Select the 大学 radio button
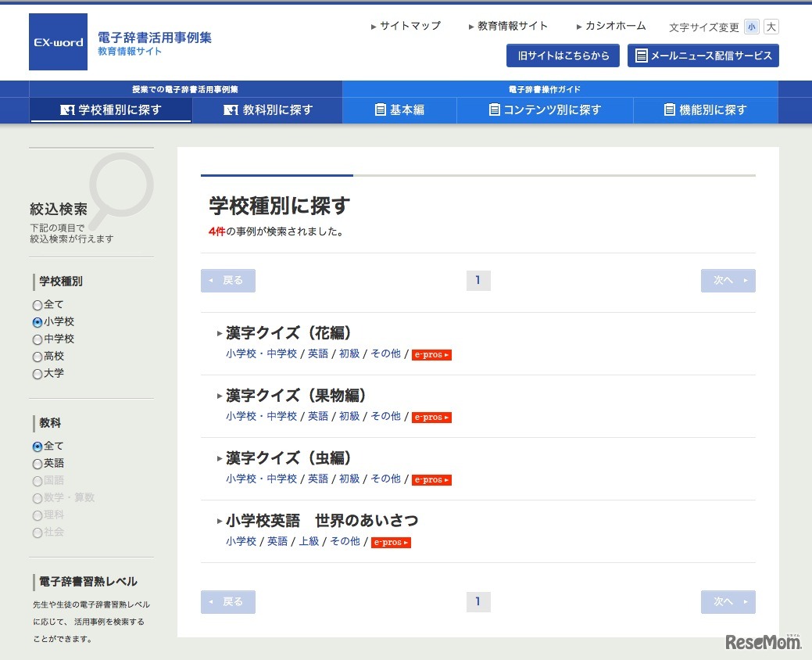The image size is (812, 660). [37, 373]
